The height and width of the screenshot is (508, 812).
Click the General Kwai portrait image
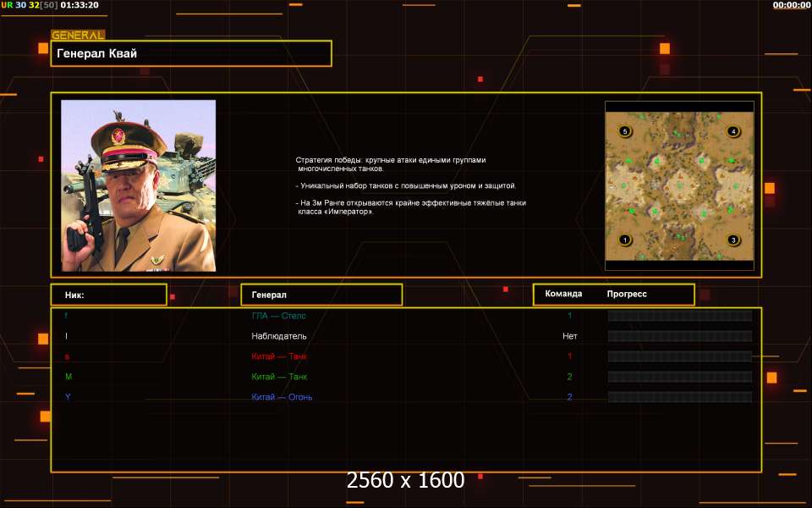click(138, 185)
